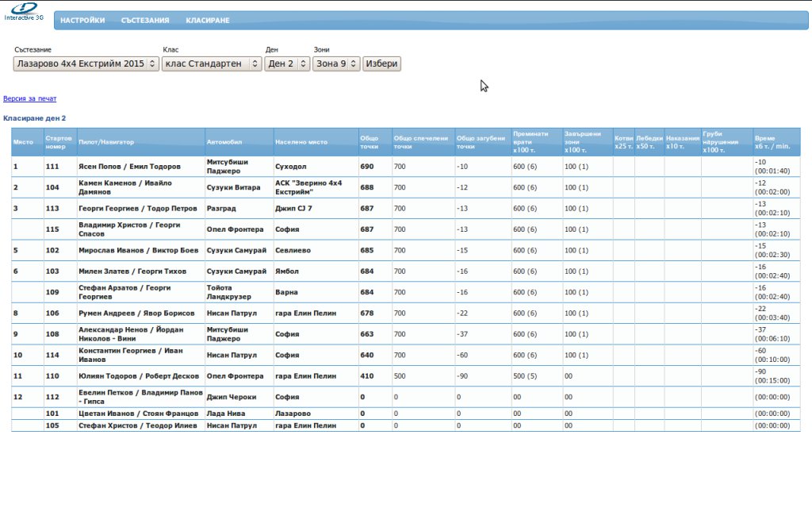Open the Версия за печат link
Image resolution: width=812 pixels, height=508 pixels.
tap(30, 98)
